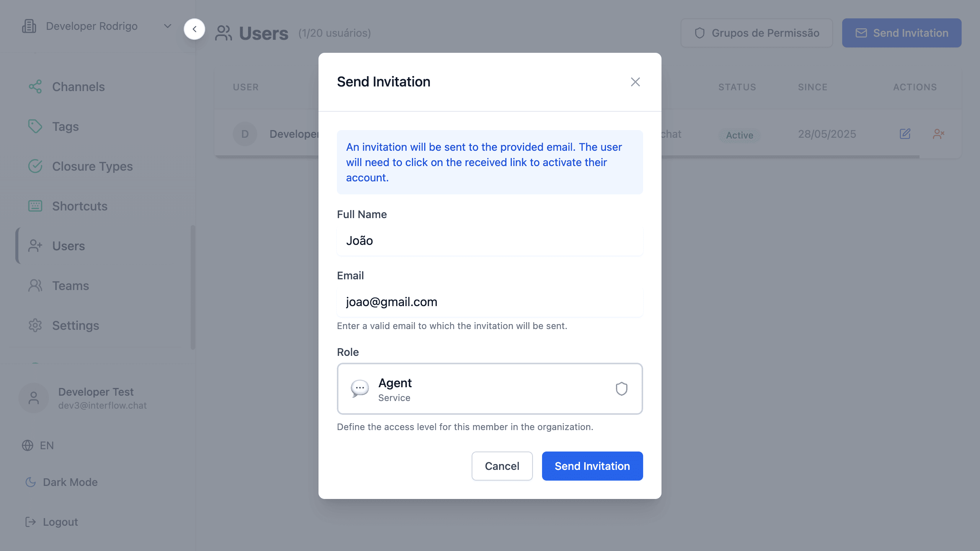Click the Channels share icon
980x551 pixels.
(x=35, y=87)
